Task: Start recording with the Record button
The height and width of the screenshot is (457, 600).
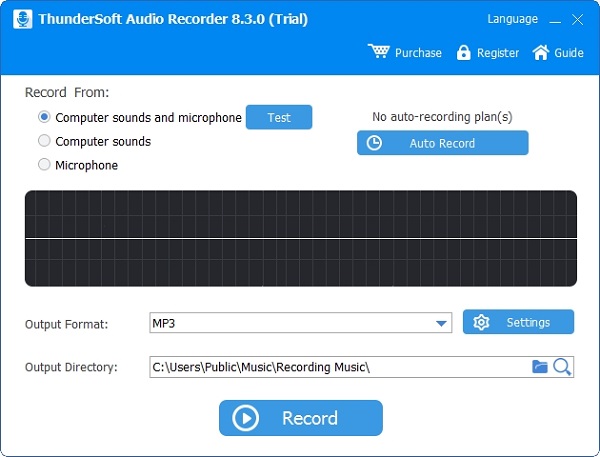Action: (300, 418)
